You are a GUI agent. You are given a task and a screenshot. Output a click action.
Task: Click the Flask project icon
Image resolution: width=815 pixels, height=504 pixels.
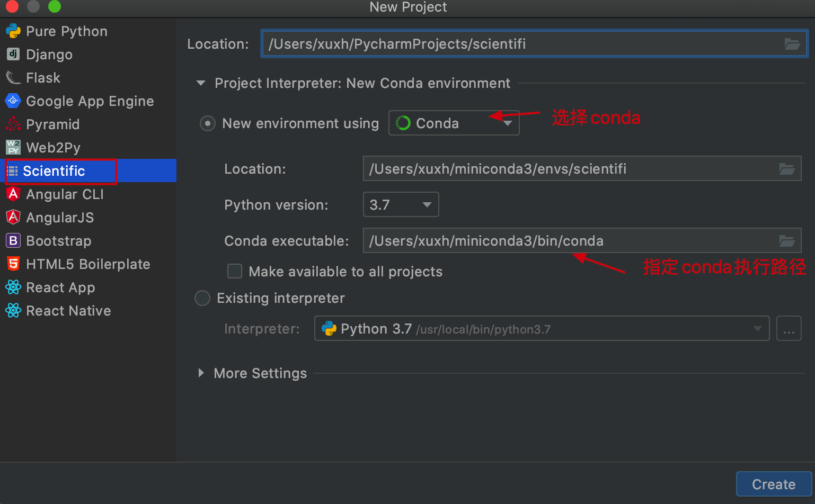(13, 78)
